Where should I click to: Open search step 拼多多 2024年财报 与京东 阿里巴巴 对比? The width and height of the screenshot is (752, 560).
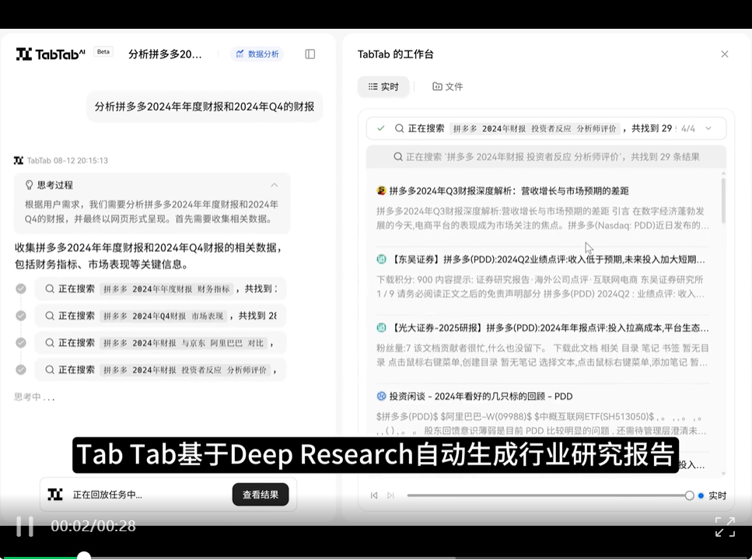[161, 343]
